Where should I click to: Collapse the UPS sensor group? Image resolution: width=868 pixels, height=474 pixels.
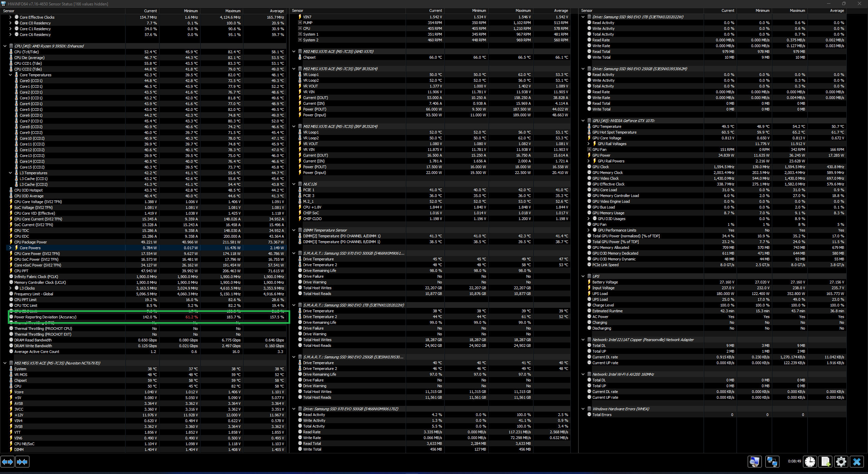pos(583,276)
